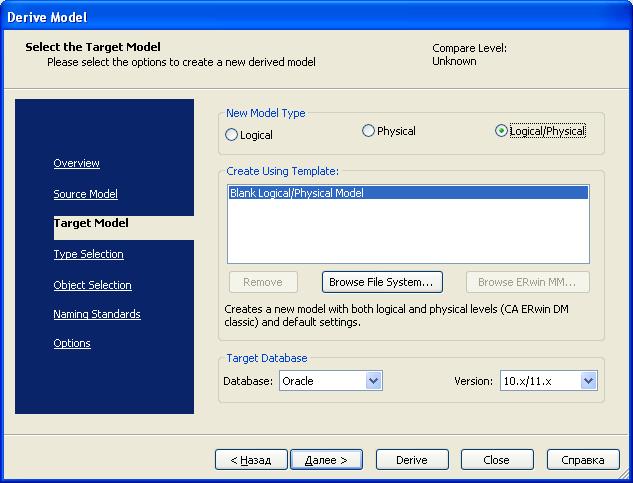
Task: Open help with the Справка button
Action: [583, 460]
